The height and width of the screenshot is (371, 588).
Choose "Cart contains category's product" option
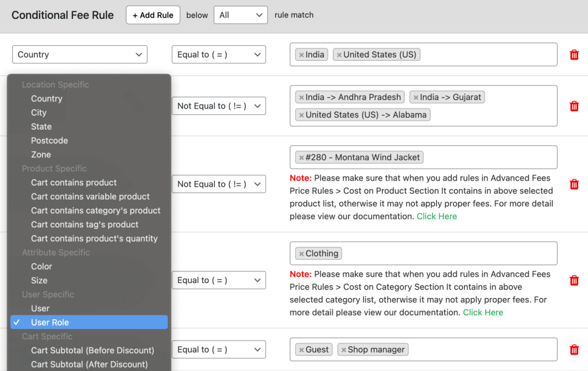click(x=95, y=210)
